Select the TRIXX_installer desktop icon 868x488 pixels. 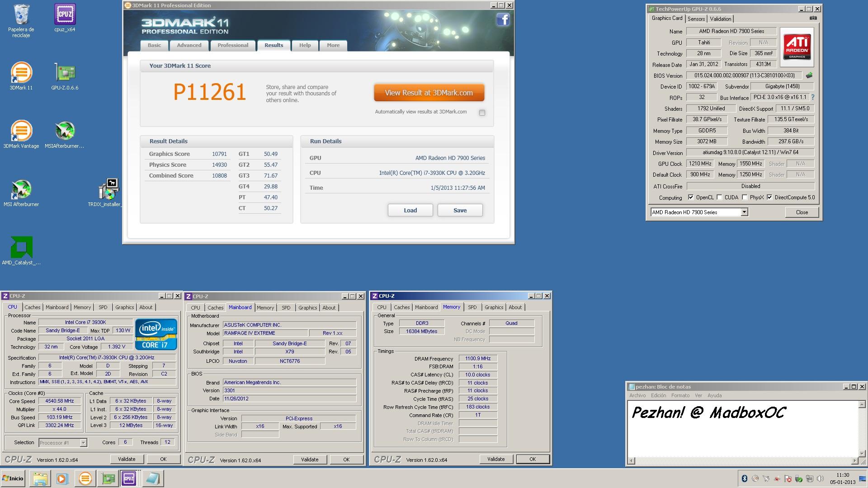(108, 192)
